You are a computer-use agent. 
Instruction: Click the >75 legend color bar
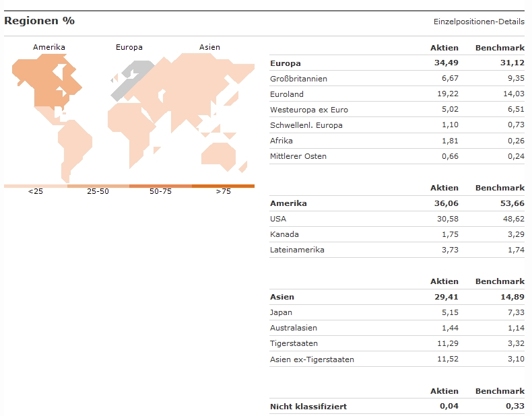pos(223,186)
